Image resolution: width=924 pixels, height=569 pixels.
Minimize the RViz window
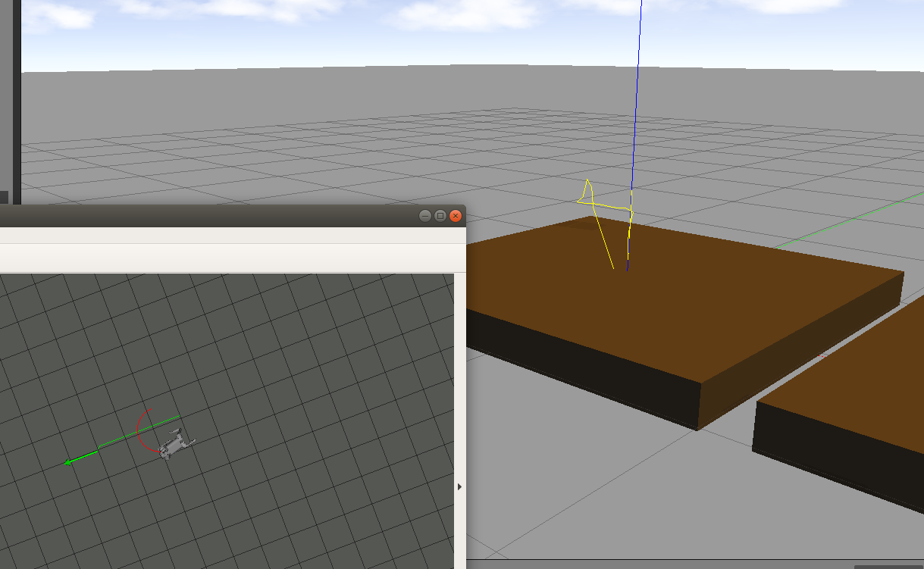424,216
